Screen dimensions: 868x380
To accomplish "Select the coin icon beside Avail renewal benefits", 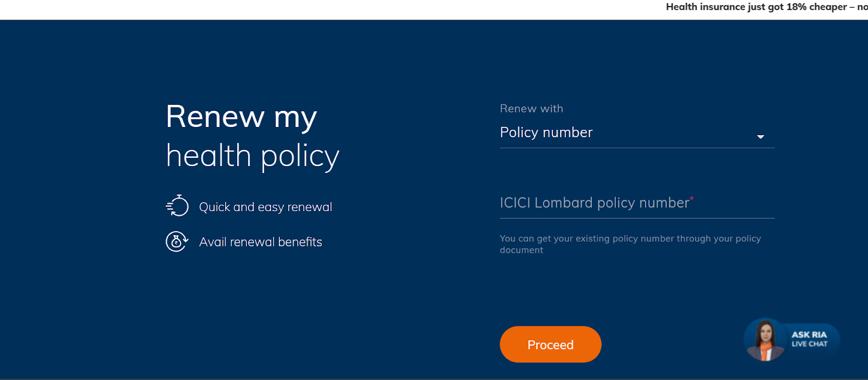I will (x=176, y=242).
